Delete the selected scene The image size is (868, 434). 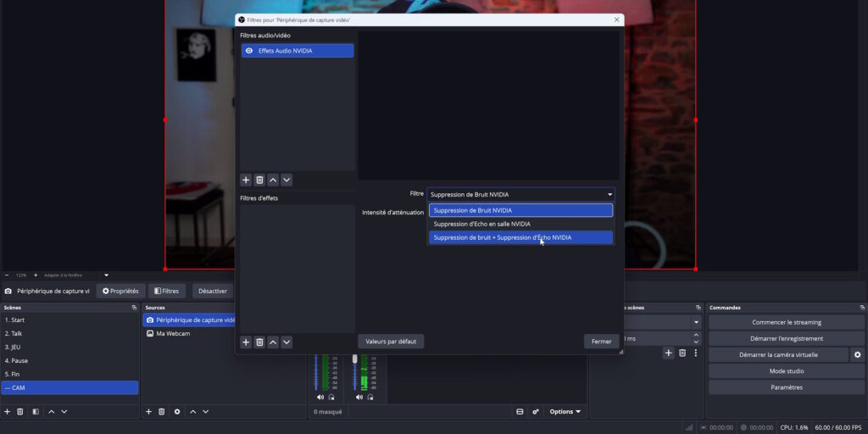click(x=20, y=412)
